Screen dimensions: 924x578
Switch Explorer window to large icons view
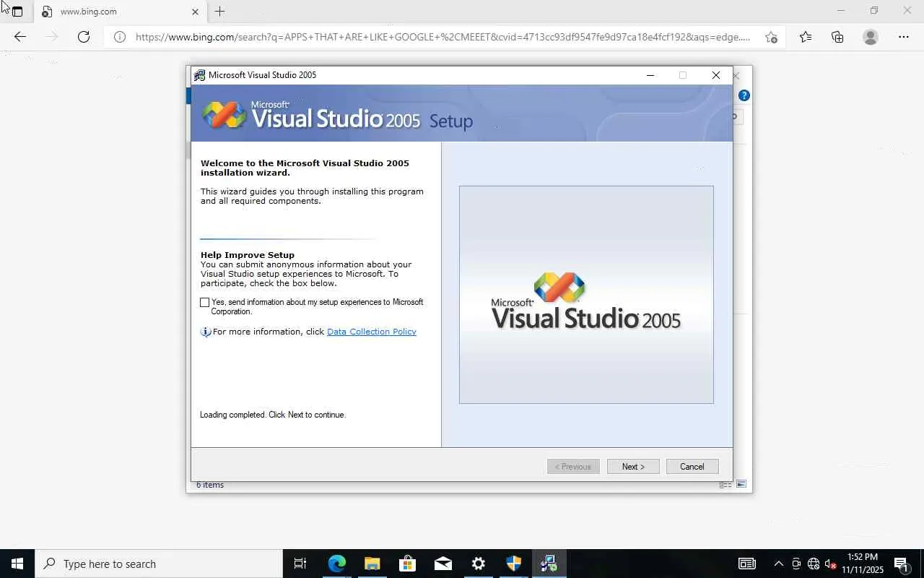click(741, 485)
